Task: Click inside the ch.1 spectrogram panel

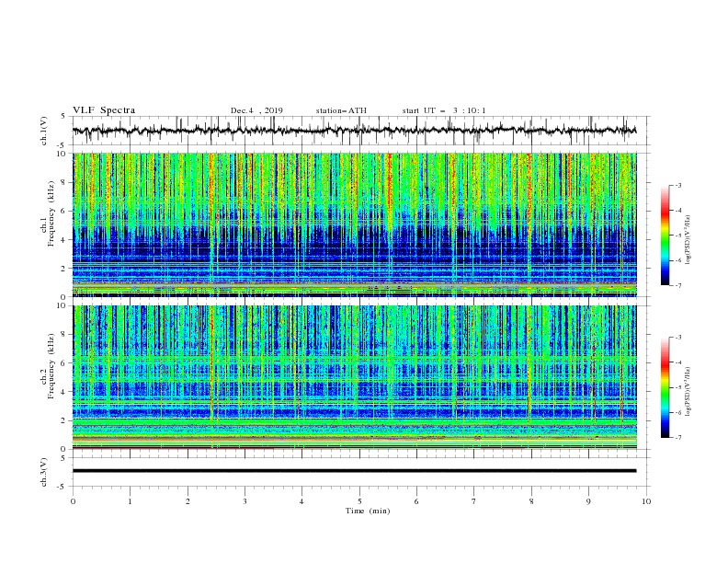Action: click(354, 224)
